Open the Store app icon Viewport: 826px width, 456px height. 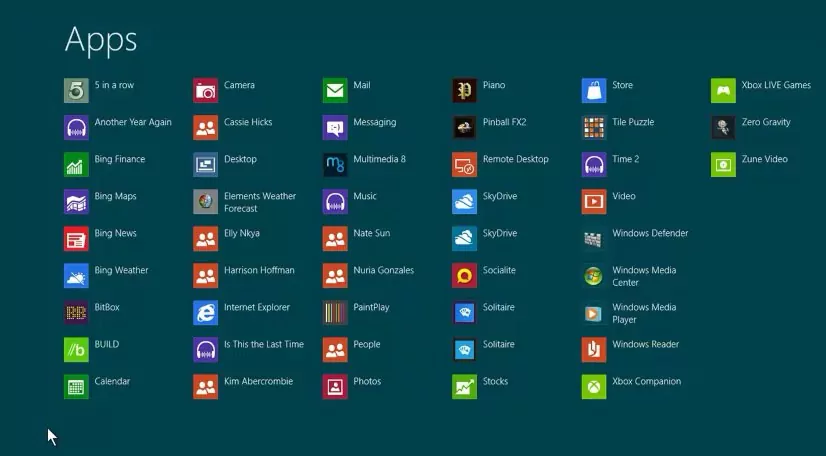click(594, 91)
